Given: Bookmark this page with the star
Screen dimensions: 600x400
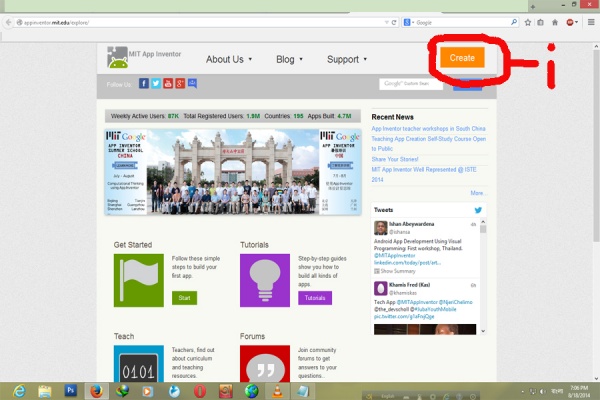Looking at the screenshot, I should coord(528,23).
